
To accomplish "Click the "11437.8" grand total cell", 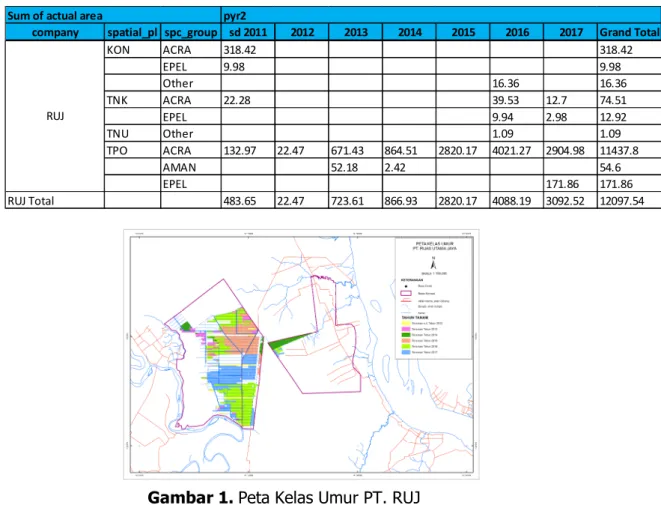I will click(x=629, y=150).
